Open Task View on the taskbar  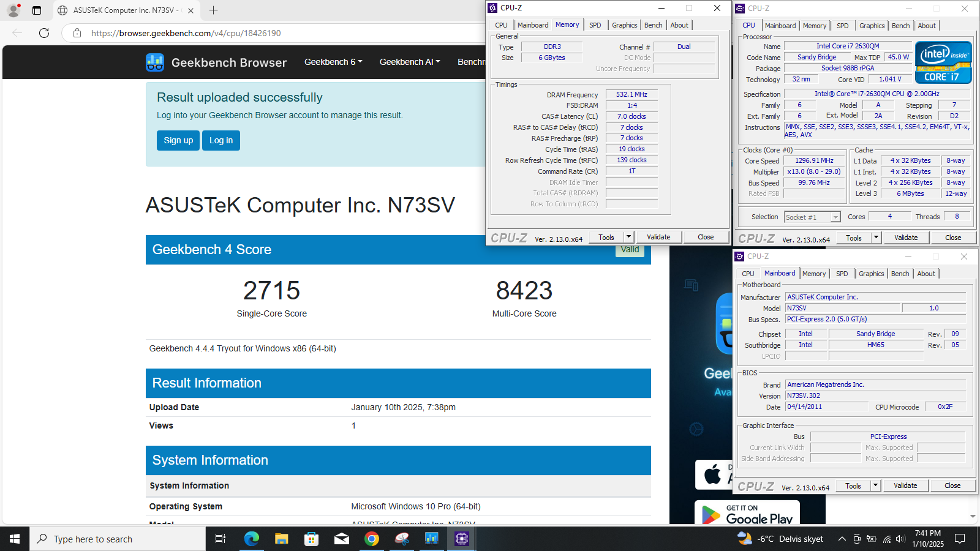tap(221, 539)
